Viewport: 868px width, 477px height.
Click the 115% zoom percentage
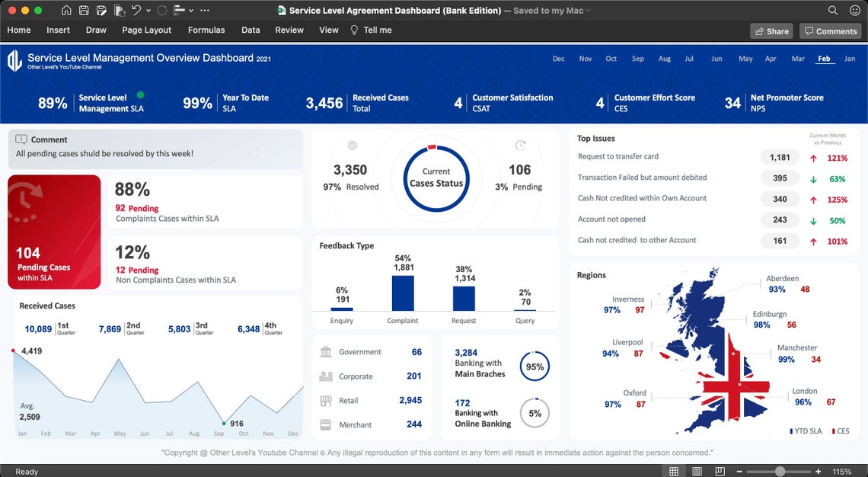tap(843, 471)
